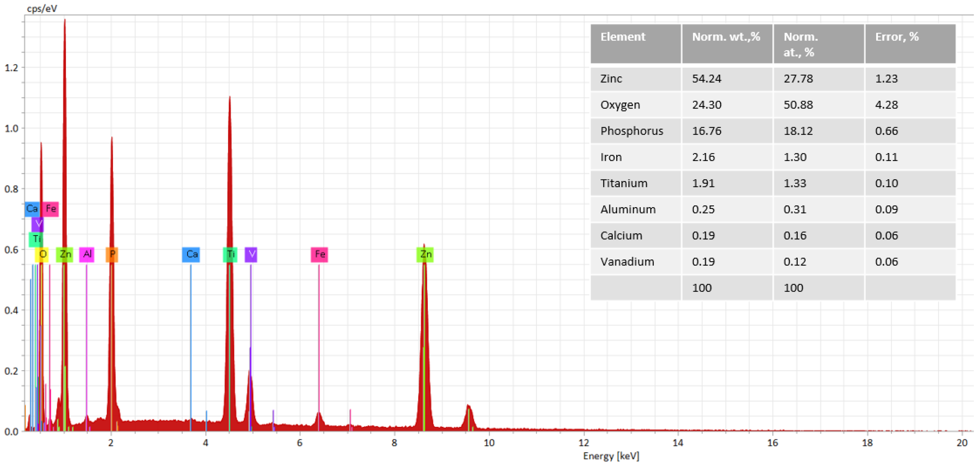Click the Energy [keV] axis title
This screenshot has width=980, height=466.
tap(611, 456)
